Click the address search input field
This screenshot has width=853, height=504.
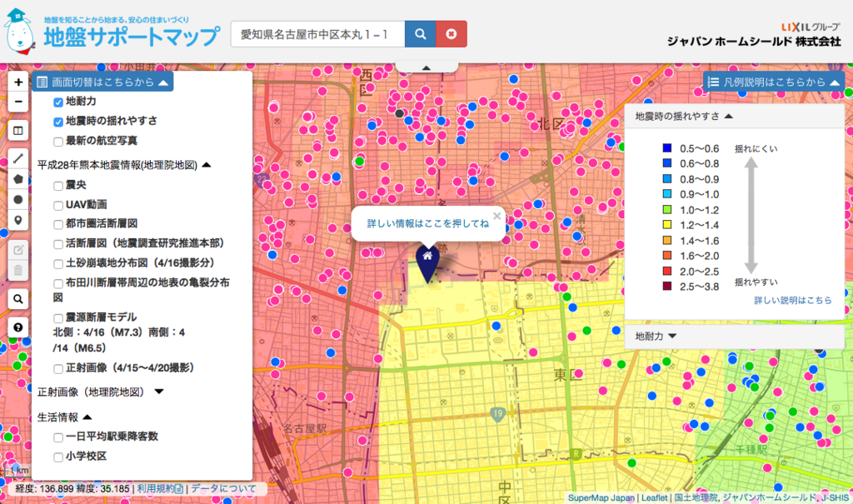point(317,34)
